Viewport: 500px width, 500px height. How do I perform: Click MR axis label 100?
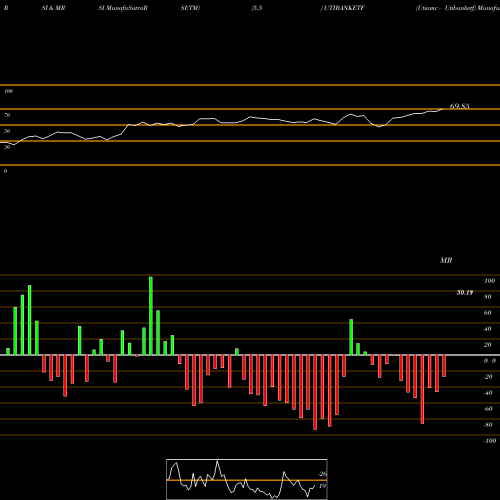489,281
